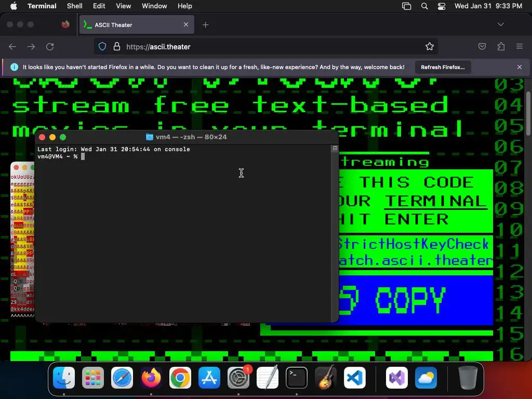Image resolution: width=532 pixels, height=399 pixels.
Task: Open Firefox from the Dock
Action: tap(151, 378)
